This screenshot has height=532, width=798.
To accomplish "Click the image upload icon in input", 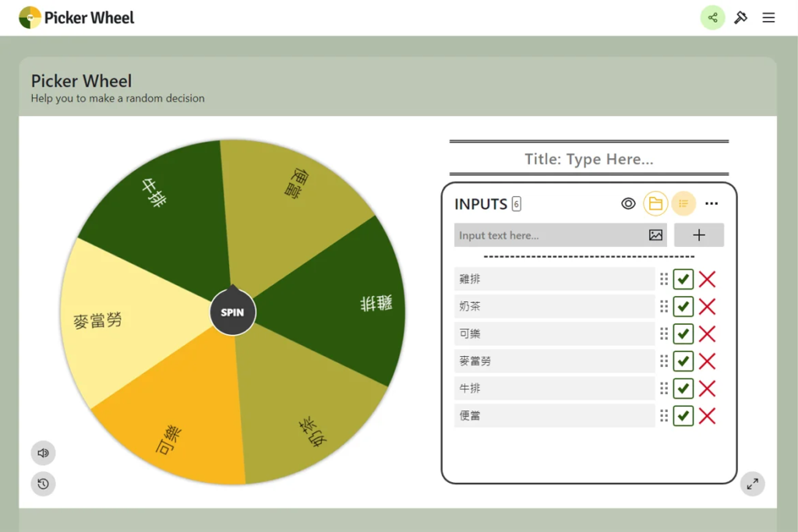I will tap(655, 235).
